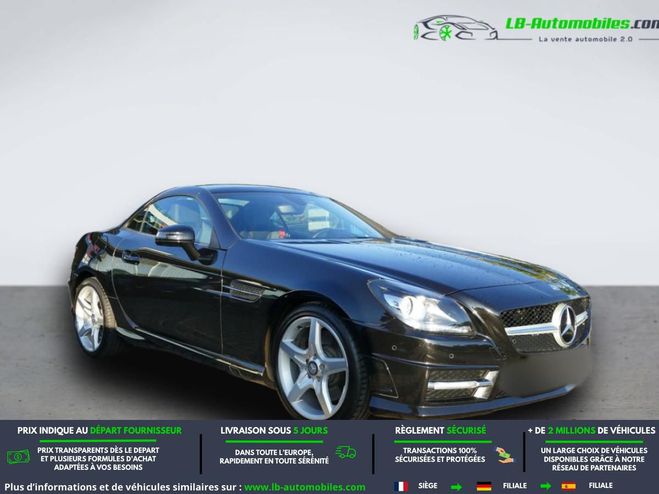Click 'La vente automobile 2.0' tagline
Image resolution: width=659 pixels, height=494 pixels.
[585, 39]
